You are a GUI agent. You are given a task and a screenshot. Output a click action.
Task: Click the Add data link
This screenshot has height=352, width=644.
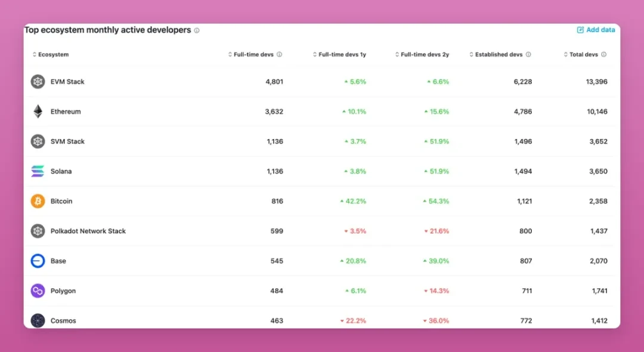click(x=596, y=29)
